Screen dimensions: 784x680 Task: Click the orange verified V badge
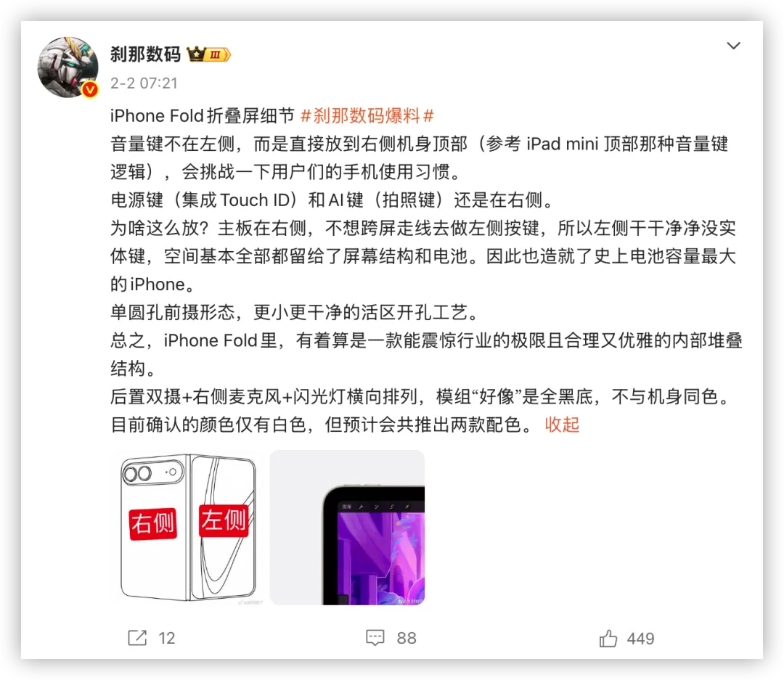[x=90, y=89]
